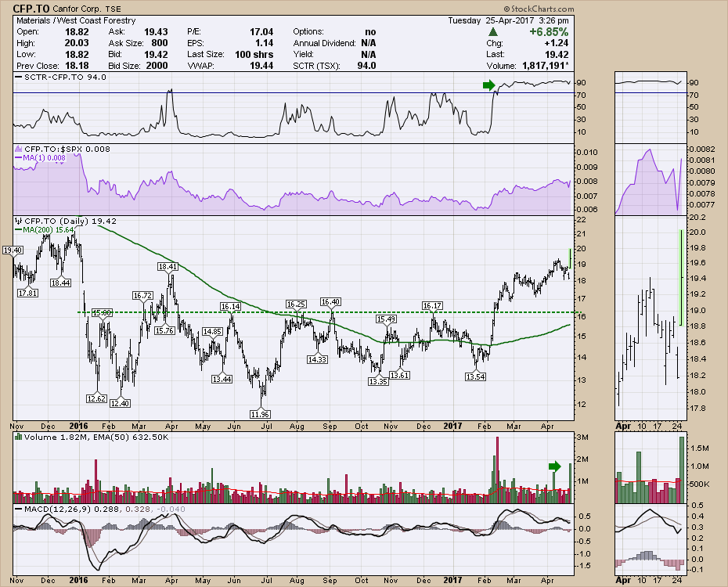Click the 16.72 peak price label
Viewport: 728px width, 587px height.
coord(142,296)
